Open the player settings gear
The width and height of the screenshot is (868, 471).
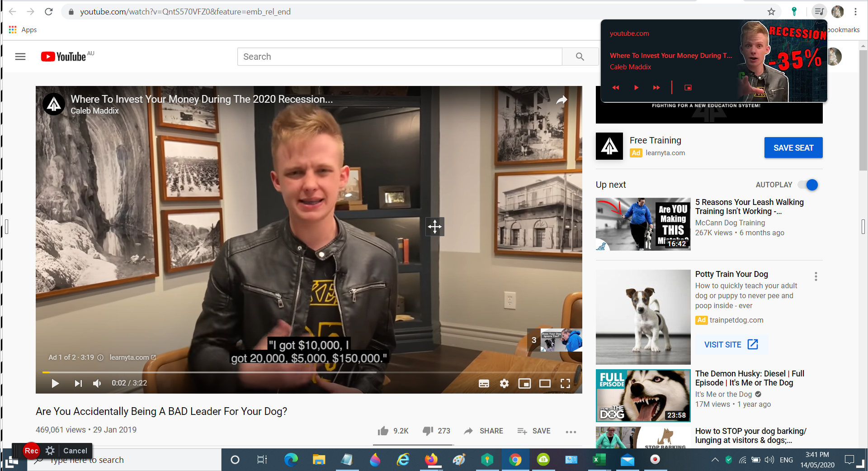[x=504, y=384]
